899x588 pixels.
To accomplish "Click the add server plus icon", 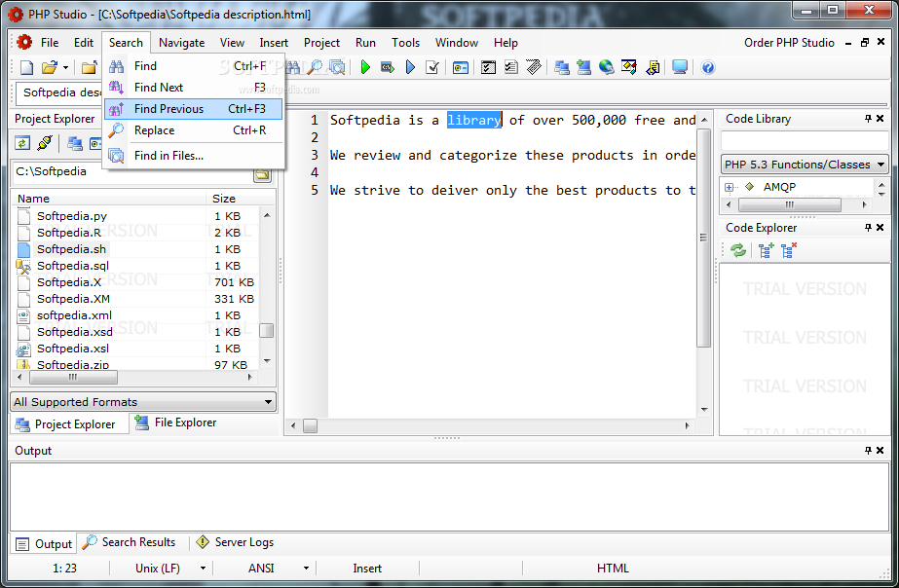I will click(583, 67).
